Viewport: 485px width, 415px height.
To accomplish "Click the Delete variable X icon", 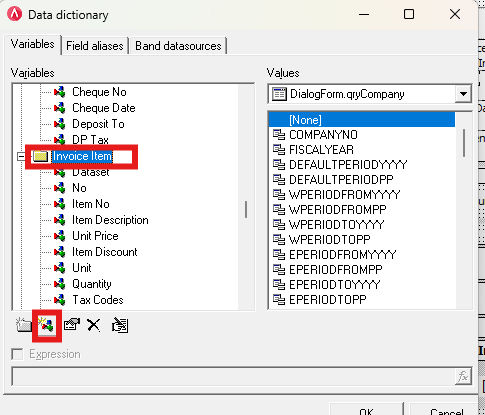I will [94, 325].
